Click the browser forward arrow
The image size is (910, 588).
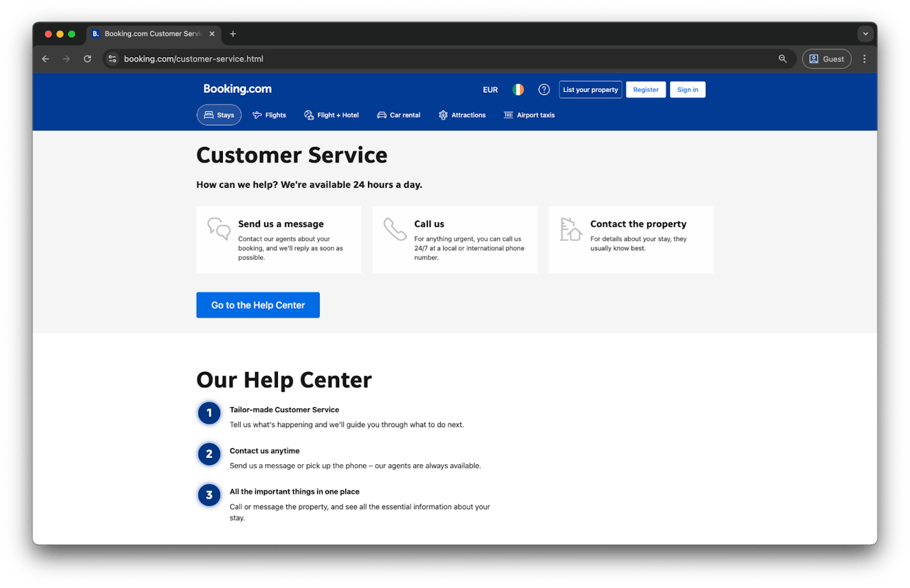coord(66,59)
